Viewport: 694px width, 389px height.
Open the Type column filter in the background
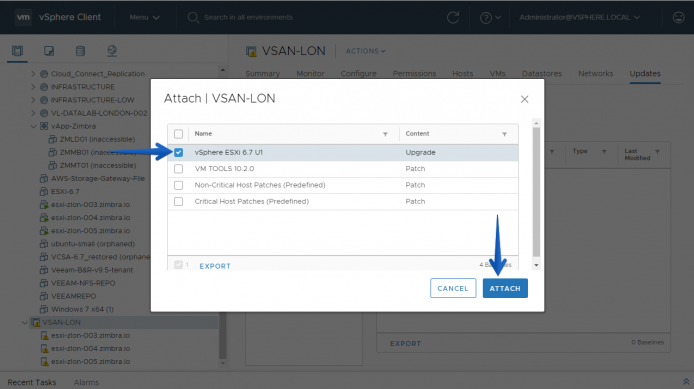pyautogui.click(x=604, y=152)
